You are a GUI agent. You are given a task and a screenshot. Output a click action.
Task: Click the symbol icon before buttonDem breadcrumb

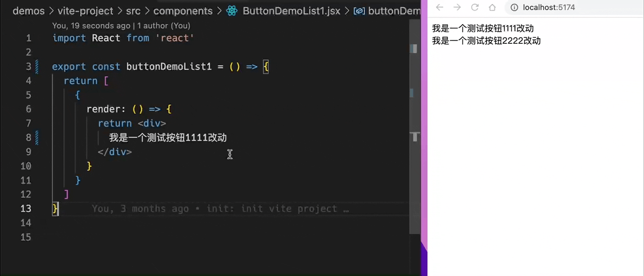click(359, 11)
